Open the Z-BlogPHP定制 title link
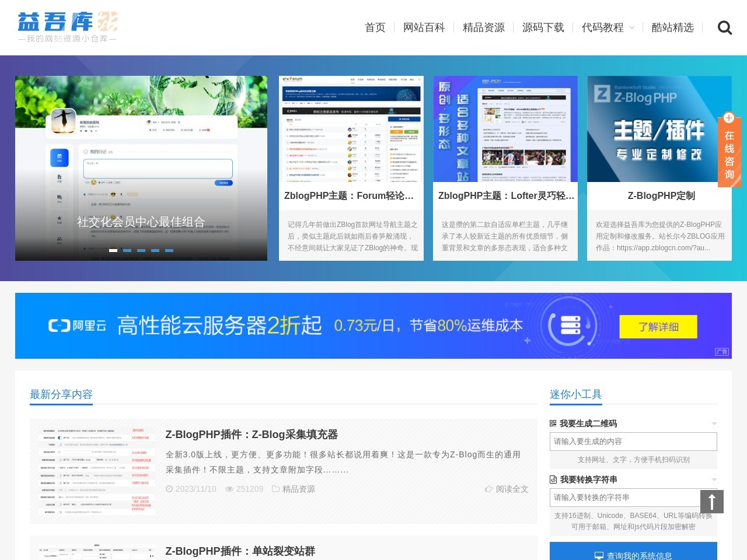747x560 pixels. click(x=661, y=196)
